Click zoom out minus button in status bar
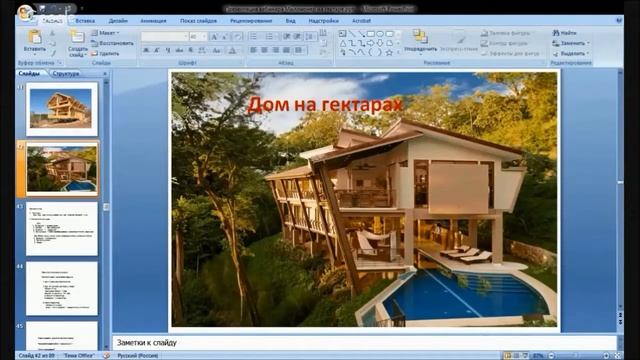Viewport: 640px width, 360px height. click(x=551, y=356)
